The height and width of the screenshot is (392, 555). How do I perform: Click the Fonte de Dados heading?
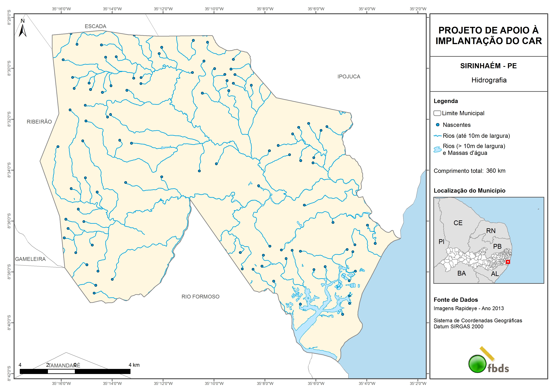(x=456, y=300)
